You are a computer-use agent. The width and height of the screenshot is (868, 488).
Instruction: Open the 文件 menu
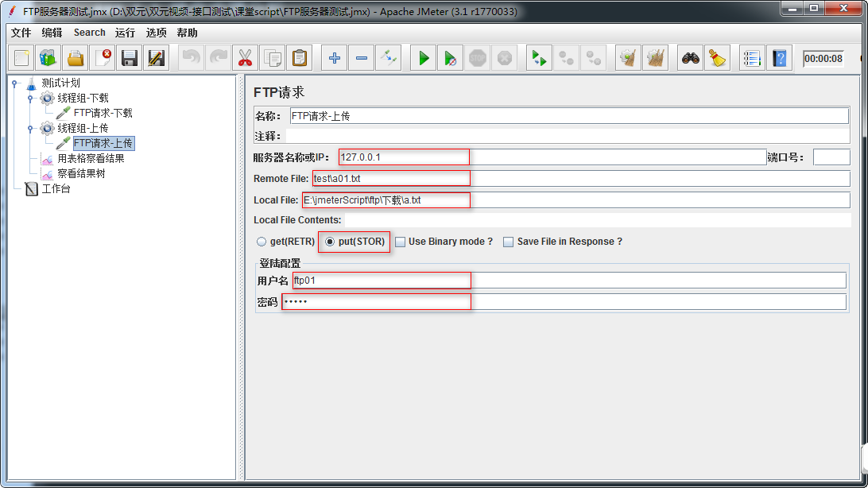coord(21,33)
